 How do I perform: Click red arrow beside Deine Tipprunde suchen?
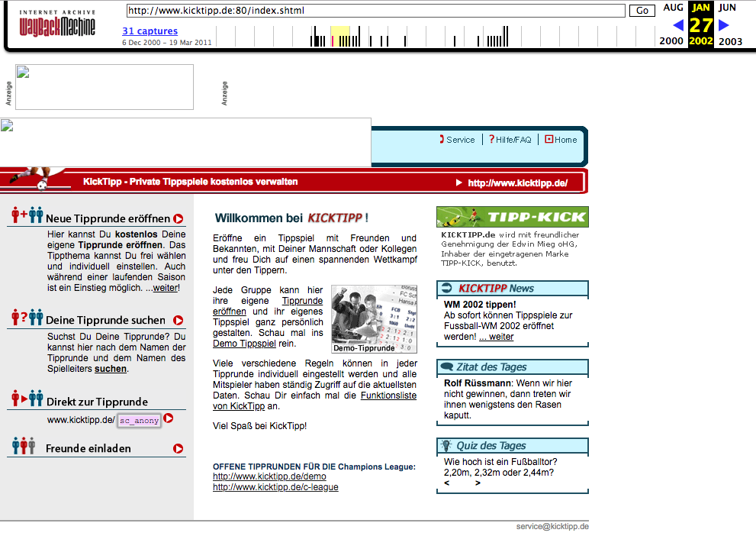pyautogui.click(x=178, y=321)
